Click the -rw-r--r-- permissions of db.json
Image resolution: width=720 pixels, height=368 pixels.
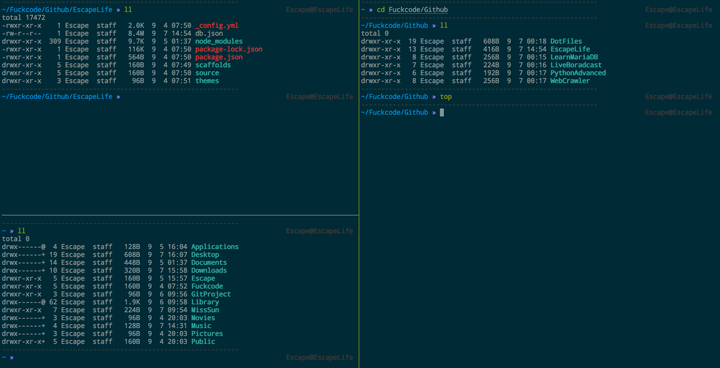pyautogui.click(x=22, y=34)
